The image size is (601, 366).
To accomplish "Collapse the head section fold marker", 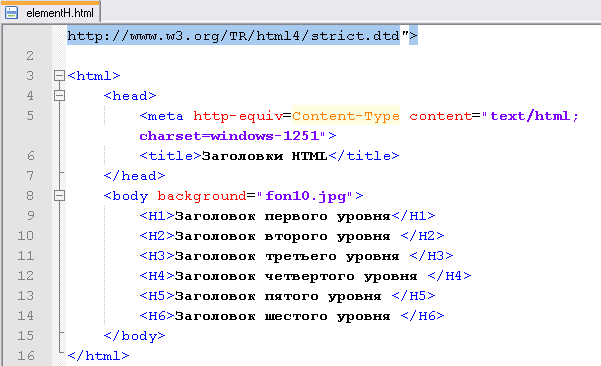I will tap(59, 95).
